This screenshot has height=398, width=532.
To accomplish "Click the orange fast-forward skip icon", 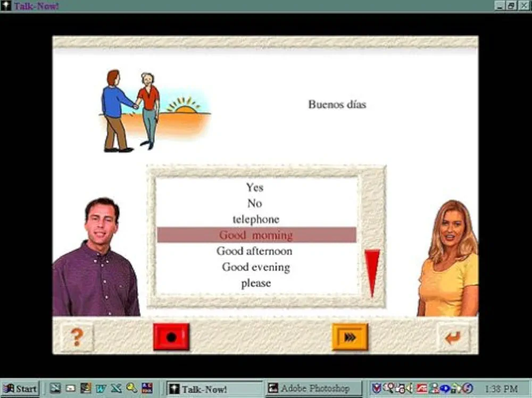I will [348, 335].
